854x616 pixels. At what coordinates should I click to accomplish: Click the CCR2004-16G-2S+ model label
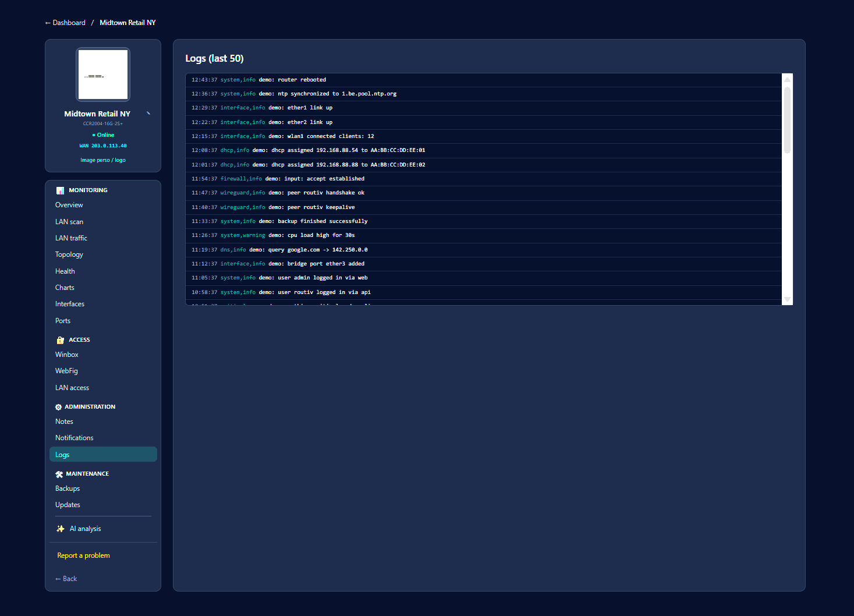[x=103, y=123]
